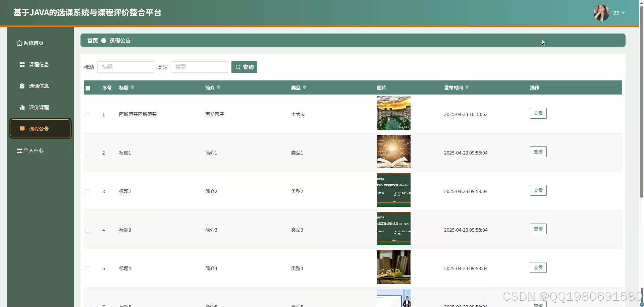644x307 pixels.
Task: Toggle the select-all checkbox in table header
Action: click(x=88, y=88)
